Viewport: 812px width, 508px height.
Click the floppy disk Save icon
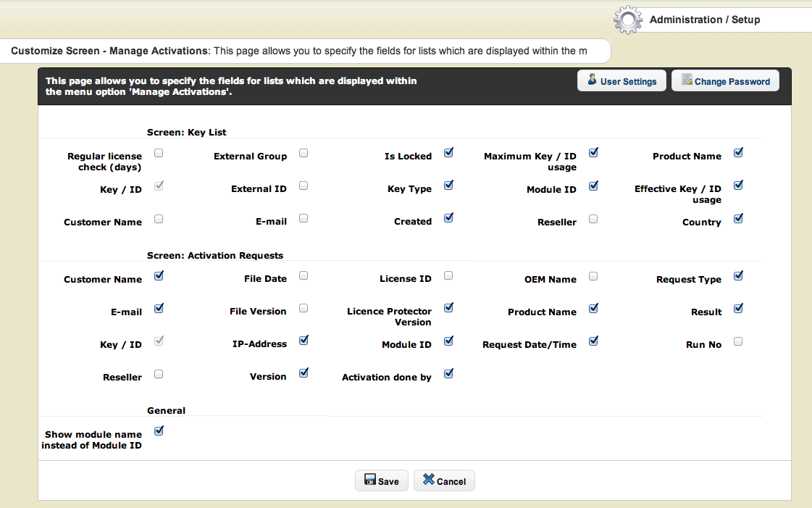(369, 480)
